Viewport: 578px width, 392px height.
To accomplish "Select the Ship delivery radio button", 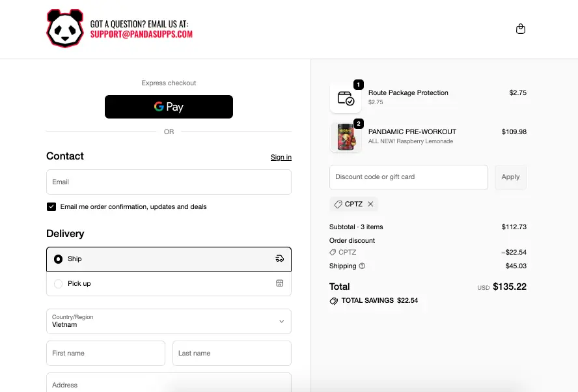I will point(59,259).
